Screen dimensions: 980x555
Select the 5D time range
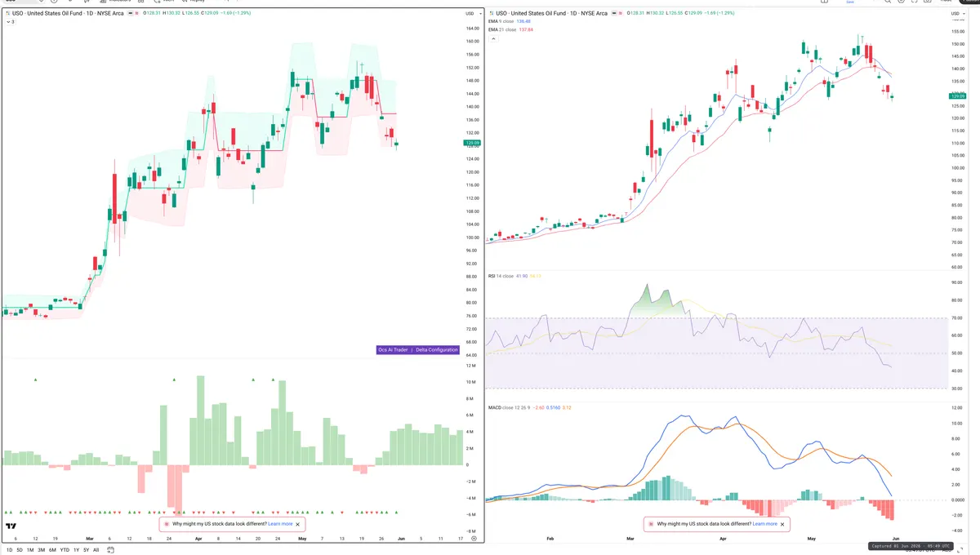tap(20, 550)
